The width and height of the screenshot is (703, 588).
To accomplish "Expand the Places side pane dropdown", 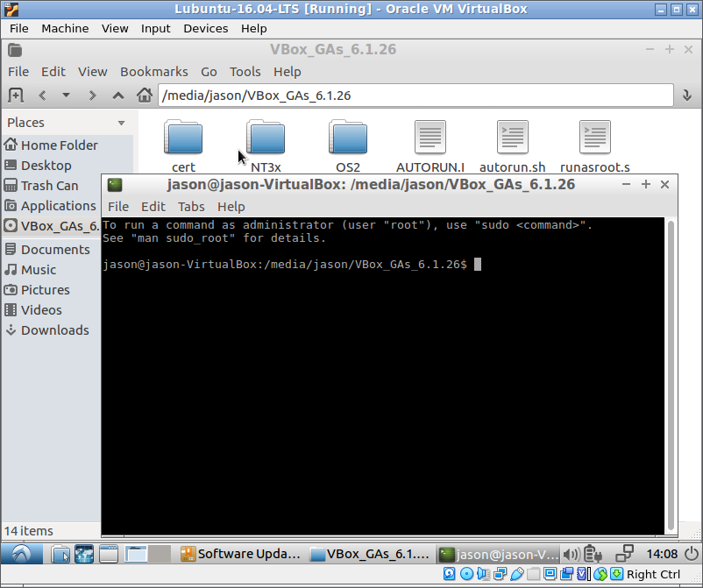I will pyautogui.click(x=121, y=123).
